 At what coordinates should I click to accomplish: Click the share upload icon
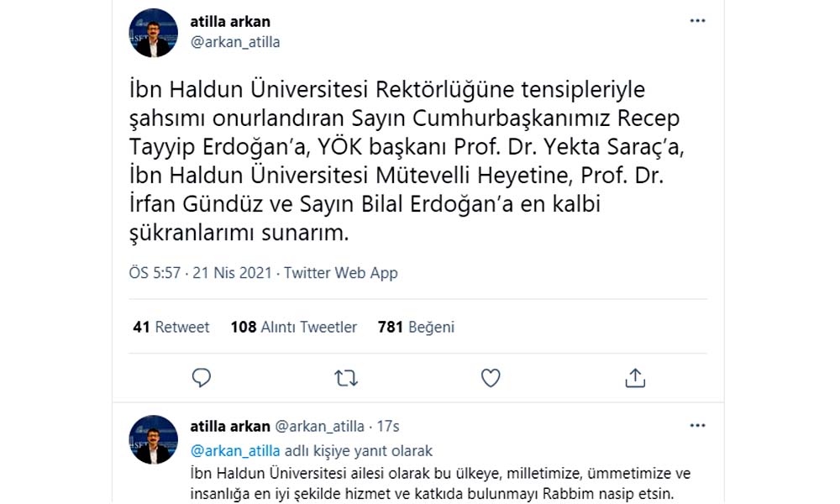click(635, 378)
